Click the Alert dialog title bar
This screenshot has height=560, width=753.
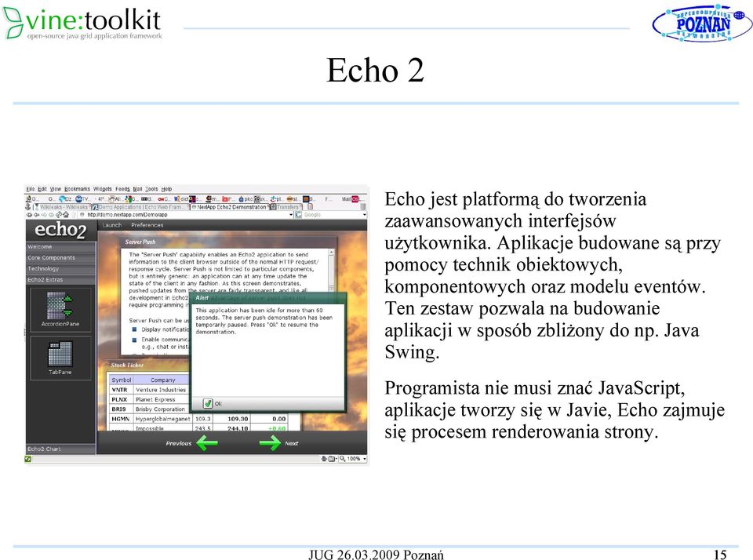point(268,298)
